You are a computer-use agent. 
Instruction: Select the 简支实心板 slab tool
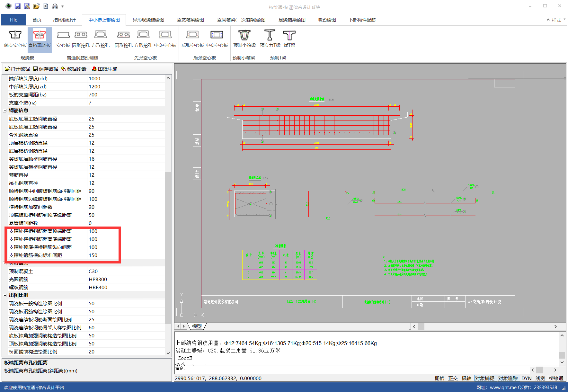click(x=15, y=39)
